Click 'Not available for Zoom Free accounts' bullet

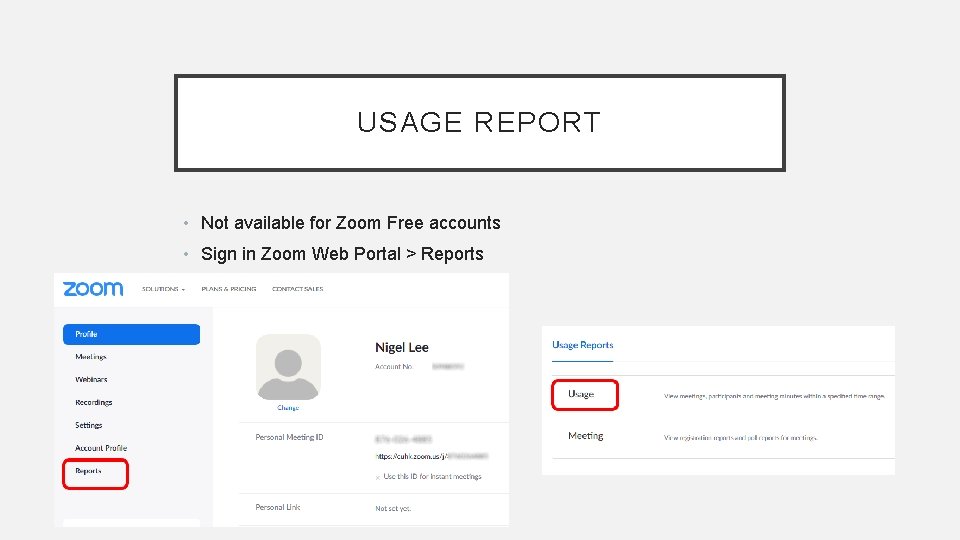tap(351, 223)
